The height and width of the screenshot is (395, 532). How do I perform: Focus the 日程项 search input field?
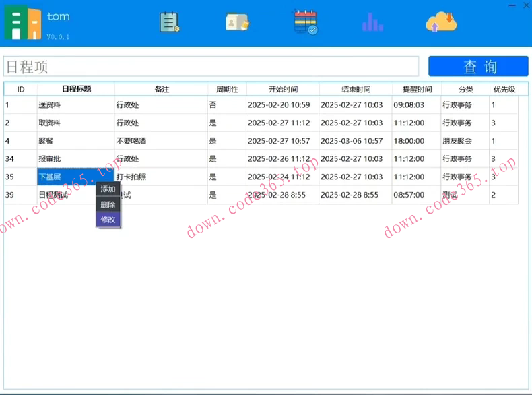tap(211, 67)
